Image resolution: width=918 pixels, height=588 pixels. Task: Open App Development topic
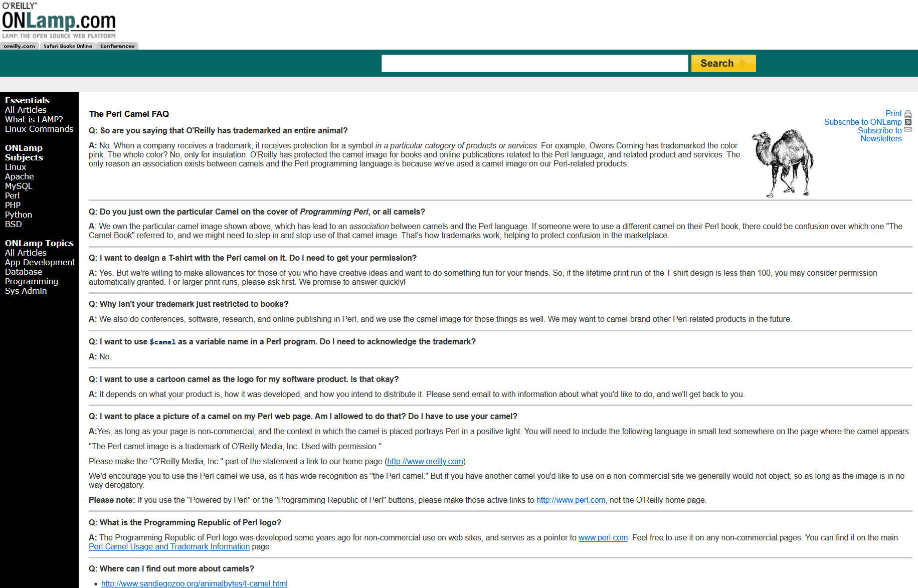(x=40, y=262)
